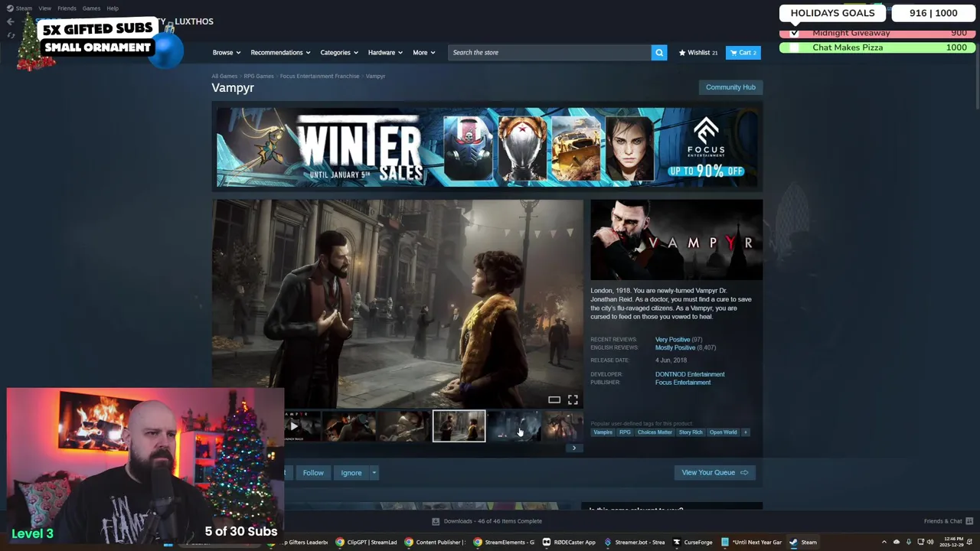Follow the game Vampyr
The image size is (980, 551).
313,473
